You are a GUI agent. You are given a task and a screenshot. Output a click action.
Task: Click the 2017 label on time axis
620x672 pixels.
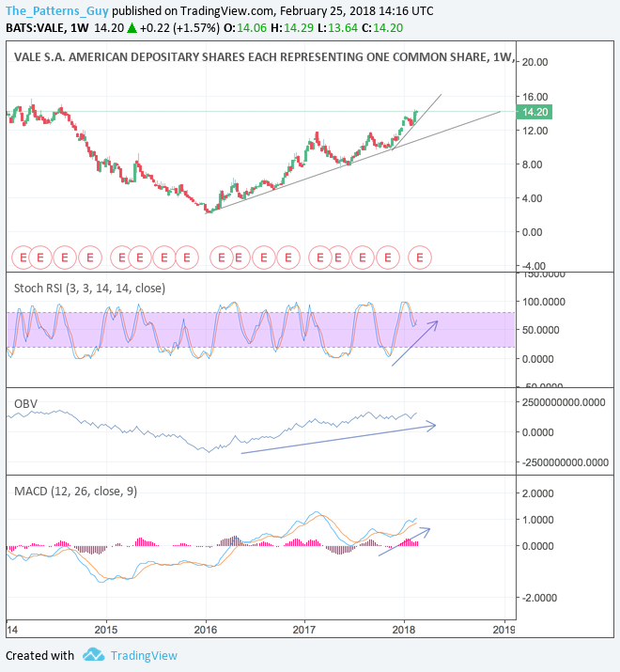click(304, 630)
